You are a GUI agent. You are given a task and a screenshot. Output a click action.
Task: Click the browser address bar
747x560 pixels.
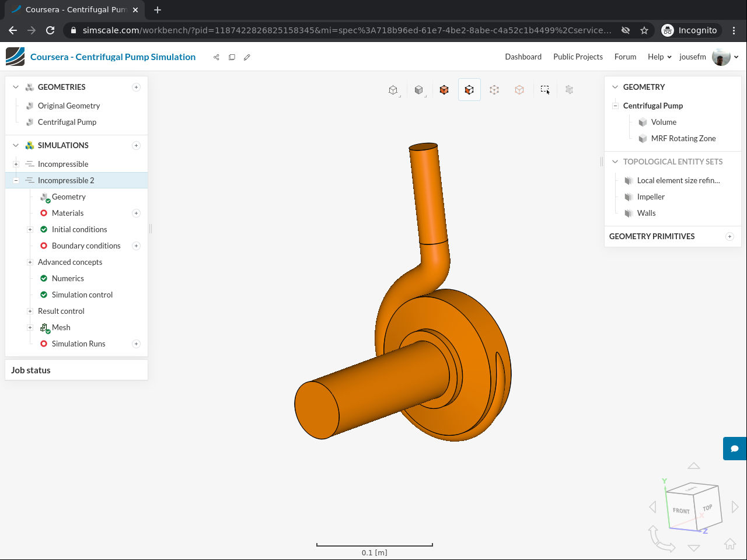click(x=347, y=30)
